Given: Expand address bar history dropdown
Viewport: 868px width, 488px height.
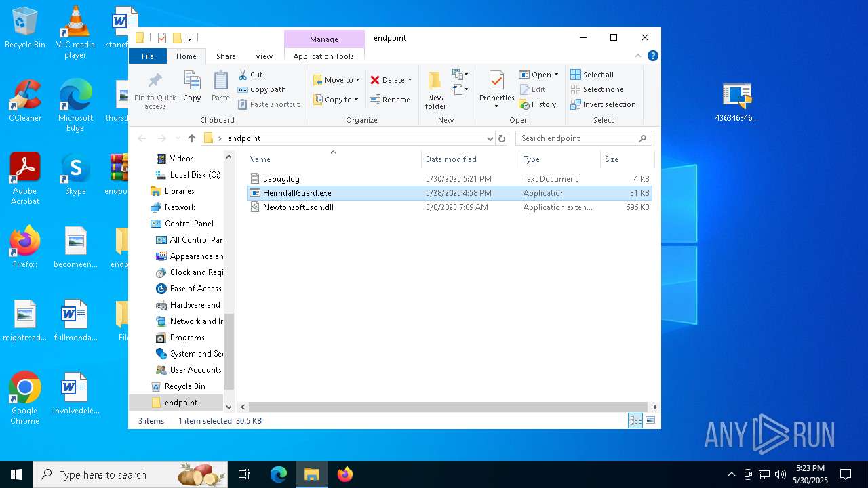Looking at the screenshot, I should [490, 138].
